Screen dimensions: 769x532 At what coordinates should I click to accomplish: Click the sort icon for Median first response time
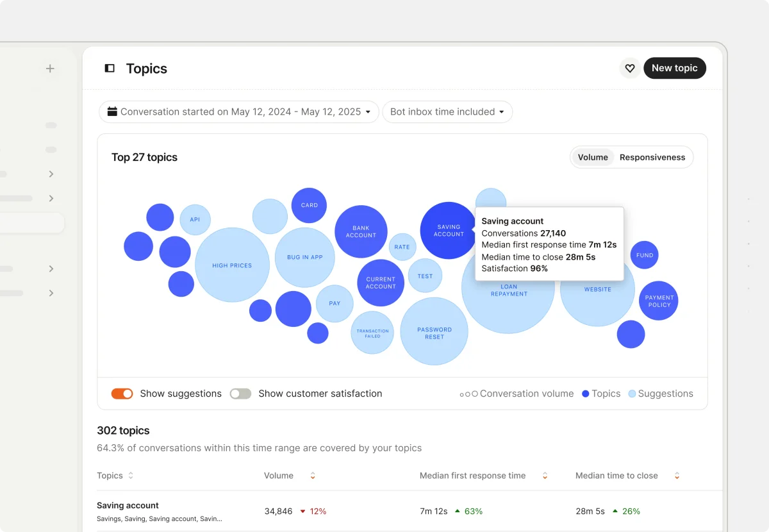point(545,476)
